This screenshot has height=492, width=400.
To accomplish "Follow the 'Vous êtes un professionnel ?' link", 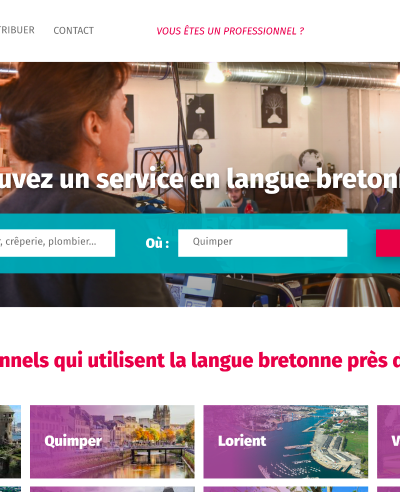I will pyautogui.click(x=230, y=31).
